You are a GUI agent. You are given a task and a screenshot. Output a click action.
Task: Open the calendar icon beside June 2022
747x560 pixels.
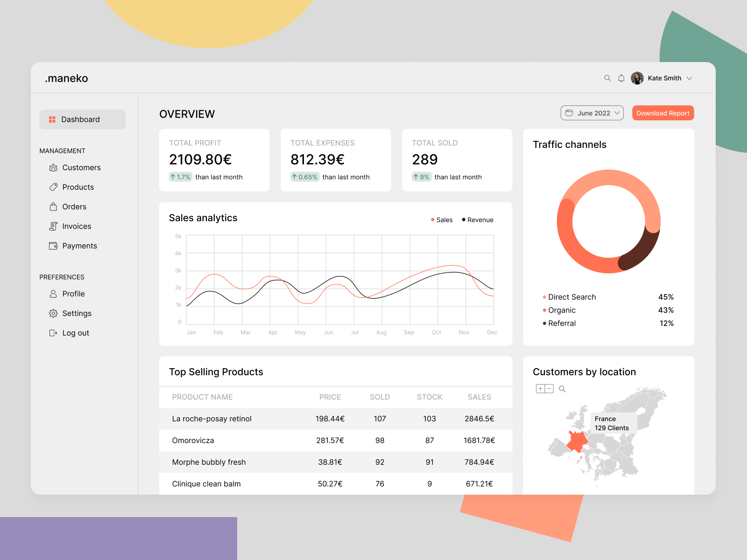(x=569, y=113)
